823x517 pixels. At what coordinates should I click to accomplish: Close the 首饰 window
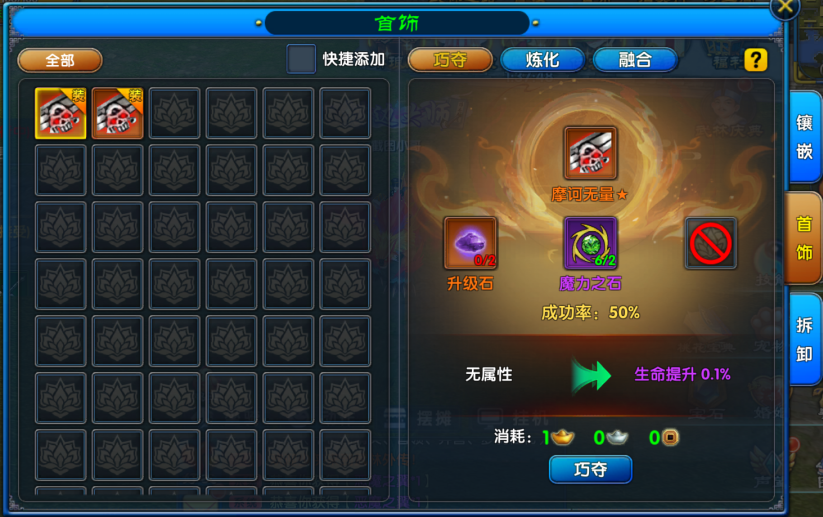click(785, 7)
